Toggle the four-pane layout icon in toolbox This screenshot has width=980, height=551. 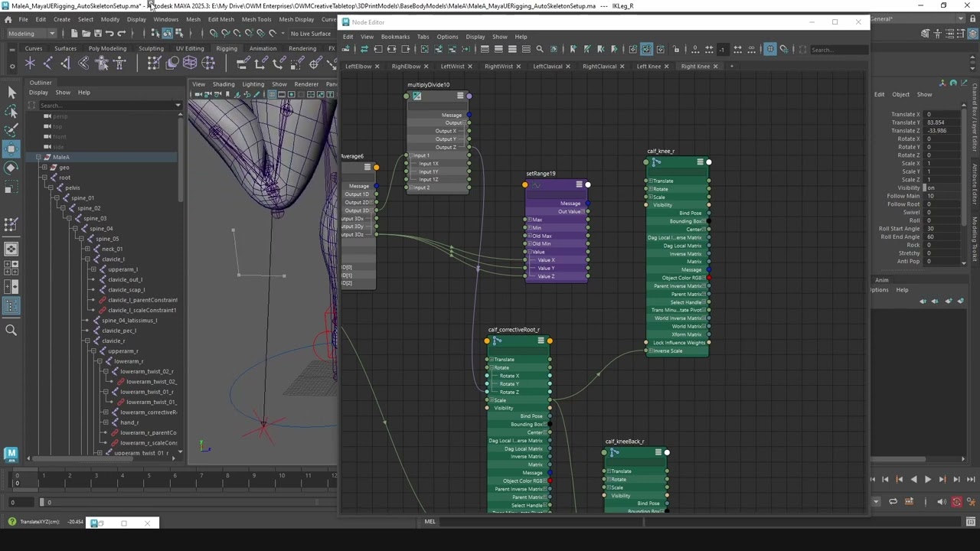coord(11,267)
